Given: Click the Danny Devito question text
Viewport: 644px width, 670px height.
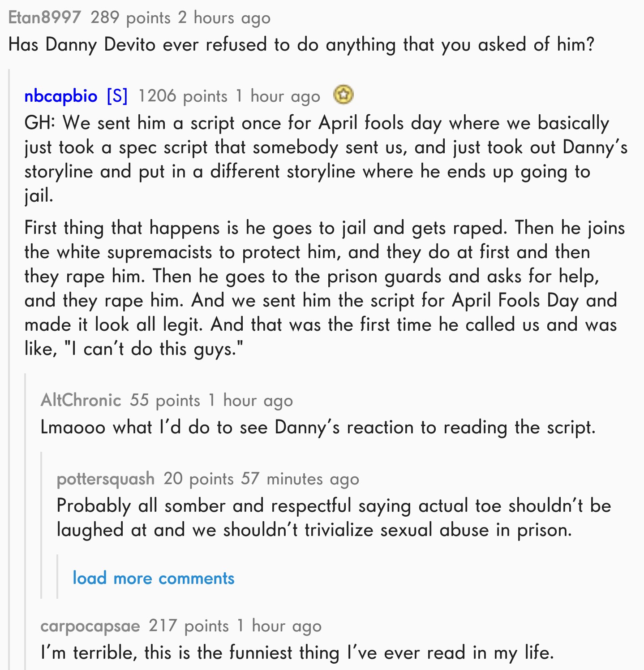Looking at the screenshot, I should coord(301,44).
